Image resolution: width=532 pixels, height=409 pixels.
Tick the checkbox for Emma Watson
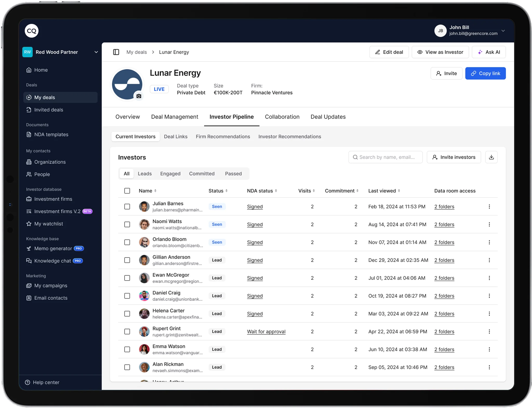point(127,349)
